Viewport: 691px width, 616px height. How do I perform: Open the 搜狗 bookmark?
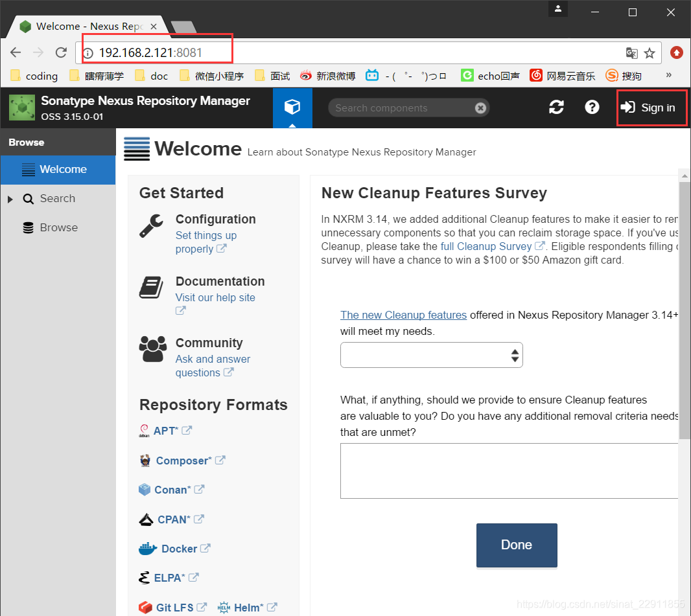point(623,76)
